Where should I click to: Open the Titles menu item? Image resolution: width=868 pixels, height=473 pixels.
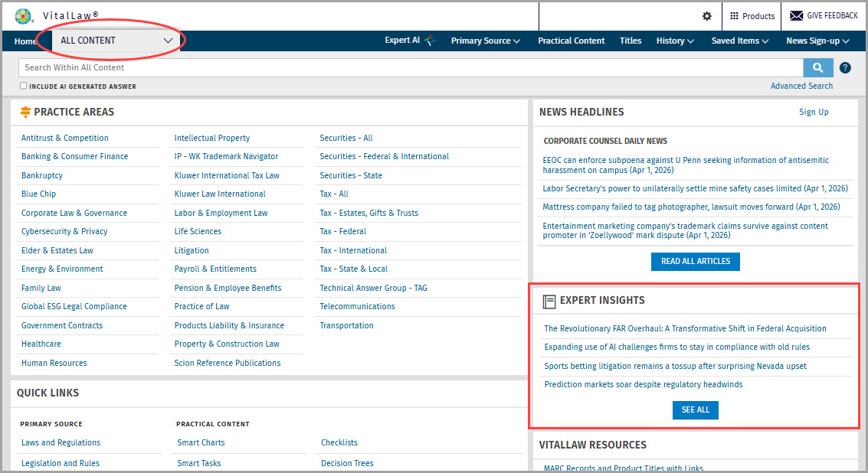click(x=631, y=41)
